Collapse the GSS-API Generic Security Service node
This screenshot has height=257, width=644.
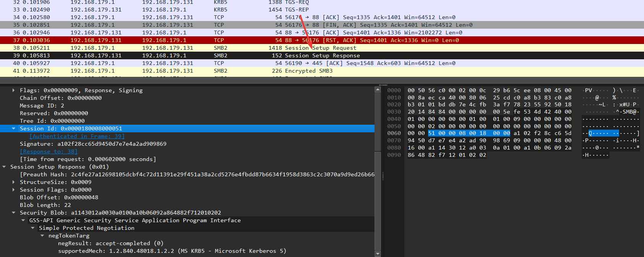[23, 220]
